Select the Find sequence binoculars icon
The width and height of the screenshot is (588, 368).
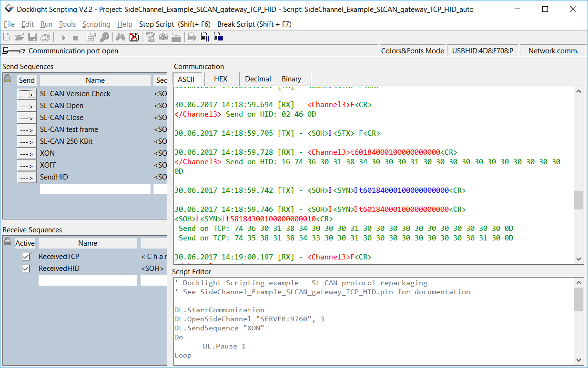[121, 37]
